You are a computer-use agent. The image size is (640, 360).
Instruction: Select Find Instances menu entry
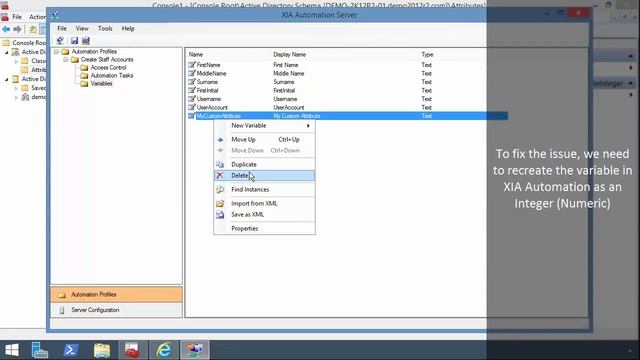coord(264,189)
